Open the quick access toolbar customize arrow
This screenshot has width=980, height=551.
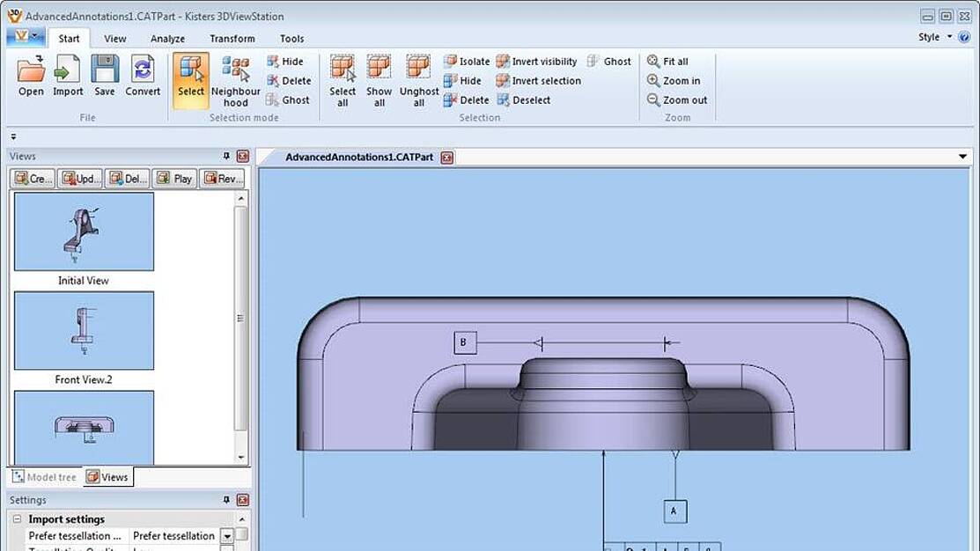tap(13, 136)
